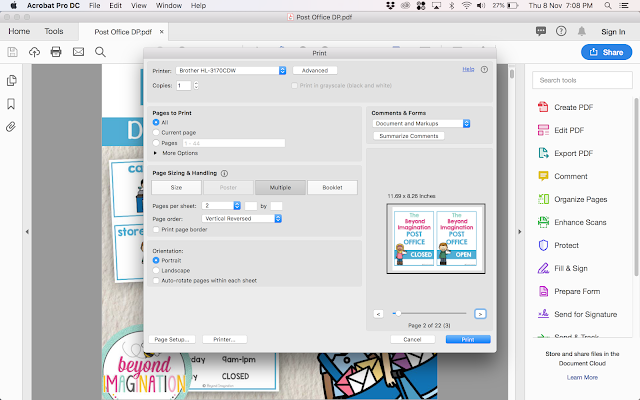The width and height of the screenshot is (640, 400).
Task: Open the bookmarks panel icon
Action: [11, 104]
